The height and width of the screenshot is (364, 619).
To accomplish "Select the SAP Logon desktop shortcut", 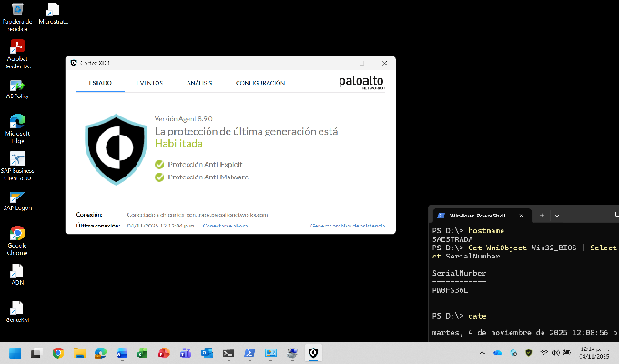I will click(17, 201).
